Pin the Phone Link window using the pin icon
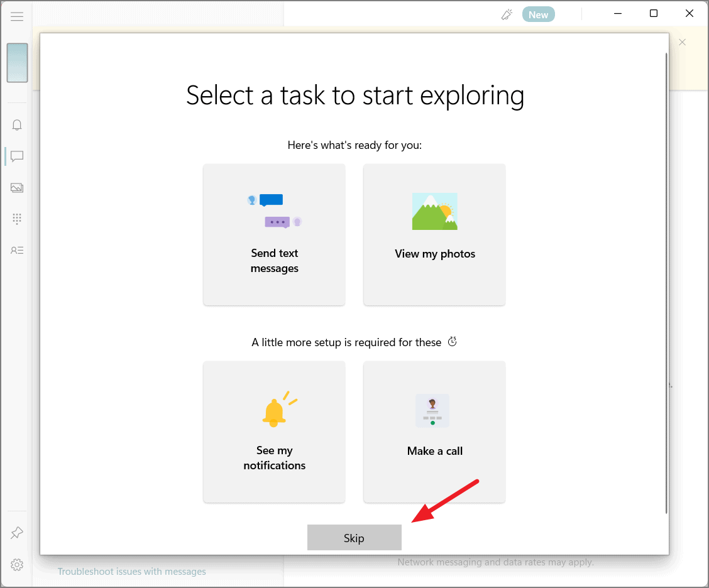The height and width of the screenshot is (588, 709). pos(17,532)
